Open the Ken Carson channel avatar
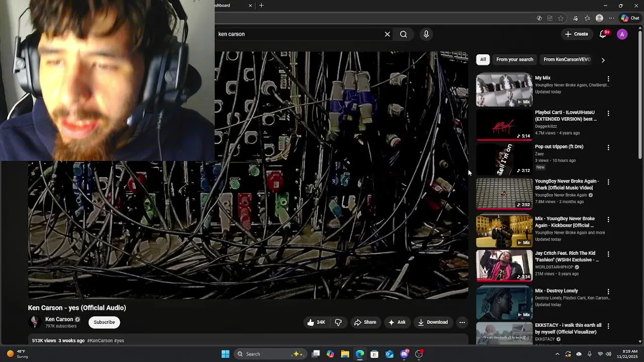The image size is (644, 362). tap(35, 322)
